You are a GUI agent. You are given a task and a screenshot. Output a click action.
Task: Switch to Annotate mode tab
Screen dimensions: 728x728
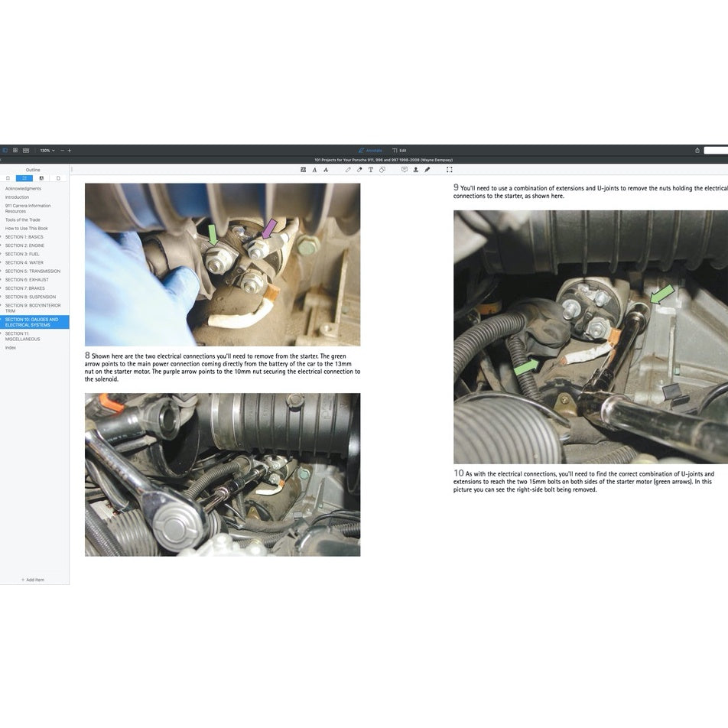[x=370, y=151]
